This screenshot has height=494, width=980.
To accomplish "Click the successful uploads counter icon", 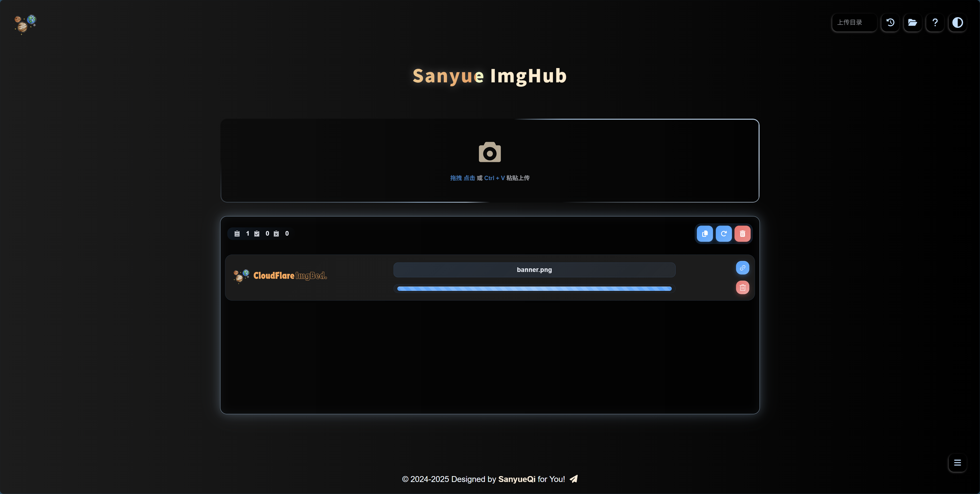I will pos(257,234).
